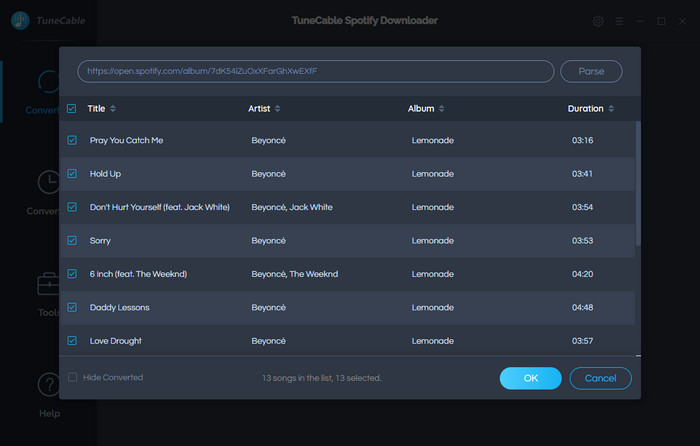Uncheck the 6 Inch track checkbox
This screenshot has width=700, height=446.
[72, 274]
